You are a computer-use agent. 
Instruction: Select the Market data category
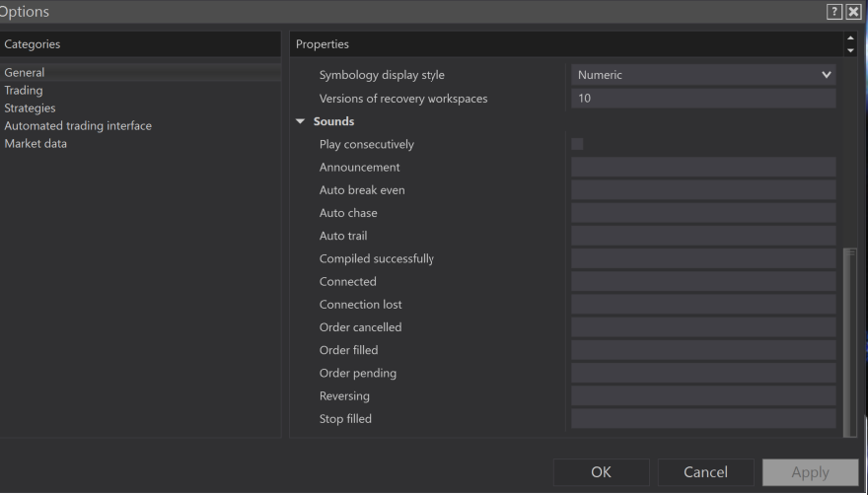(x=36, y=143)
